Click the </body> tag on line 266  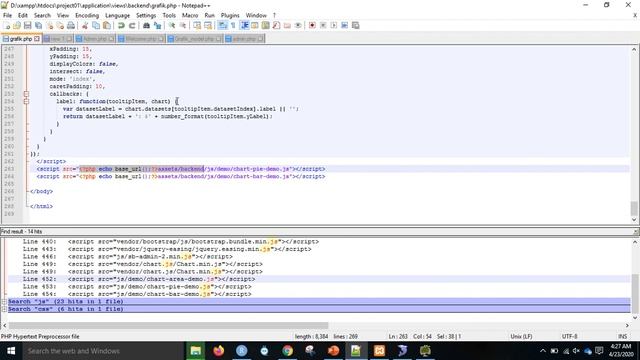[41, 191]
